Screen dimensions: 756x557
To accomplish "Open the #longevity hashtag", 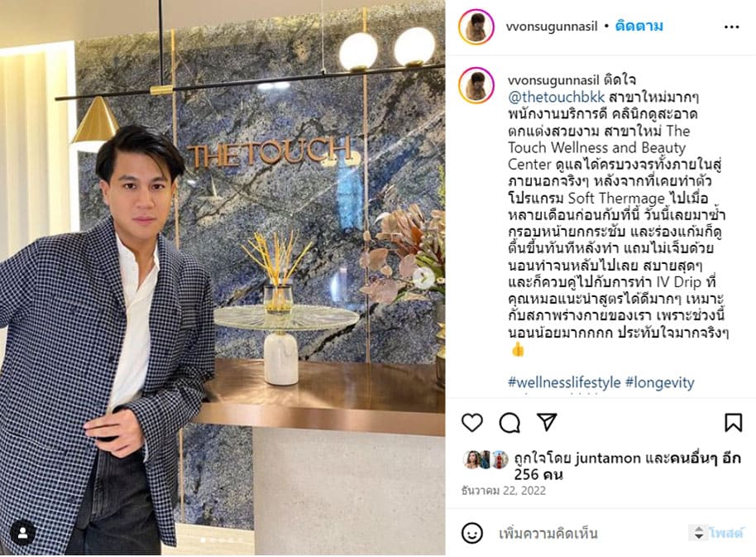I will (659, 382).
